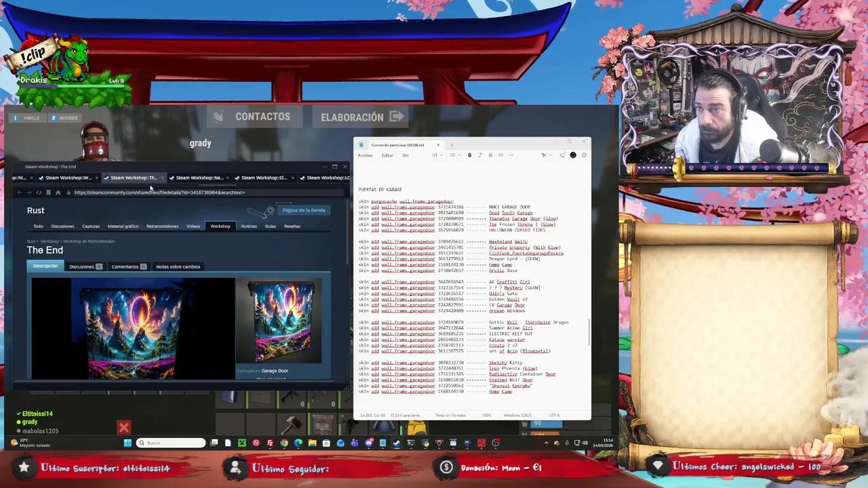Go forward in the Steam browser
This screenshot has height=488, width=868.
pyautogui.click(x=28, y=192)
